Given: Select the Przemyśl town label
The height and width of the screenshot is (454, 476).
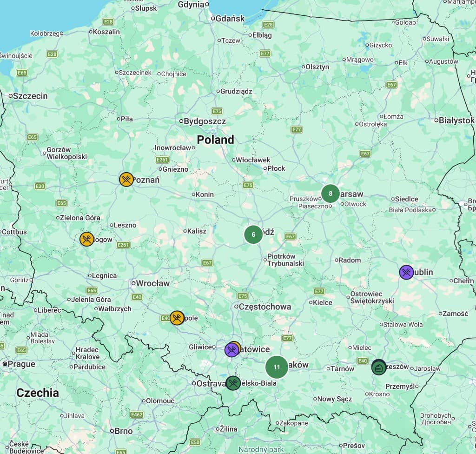Looking at the screenshot, I should (x=400, y=387).
